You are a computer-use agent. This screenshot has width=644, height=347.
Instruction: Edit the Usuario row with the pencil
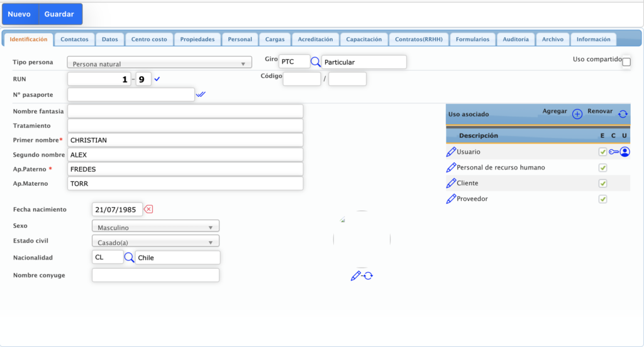pos(451,152)
